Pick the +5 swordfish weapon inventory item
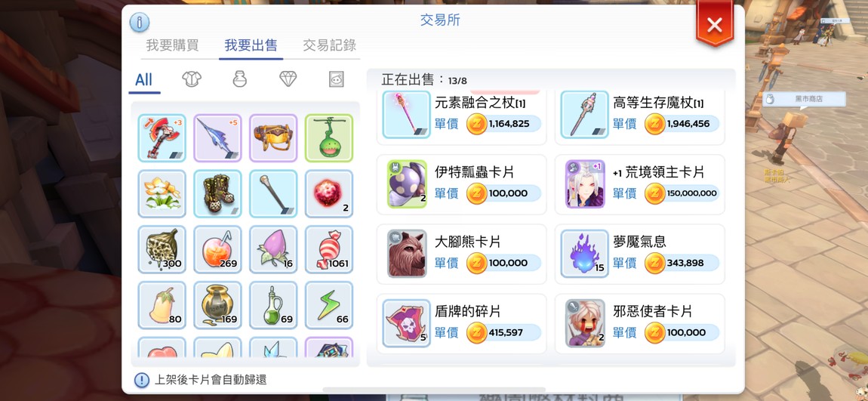The image size is (868, 401). pyautogui.click(x=217, y=138)
